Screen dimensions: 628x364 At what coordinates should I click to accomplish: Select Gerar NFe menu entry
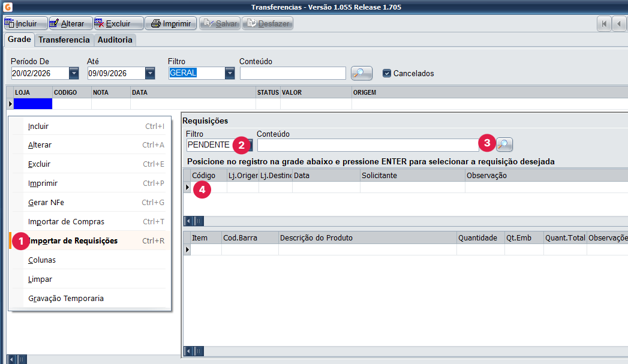click(90, 203)
